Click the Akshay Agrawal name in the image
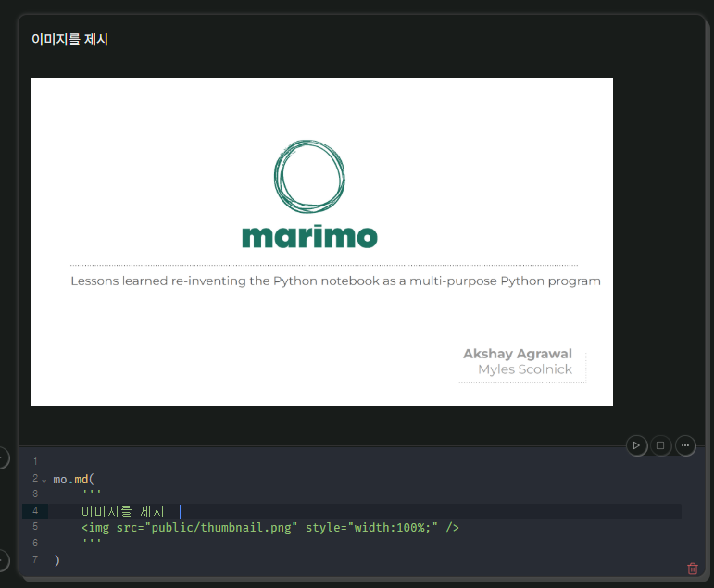 tap(518, 354)
